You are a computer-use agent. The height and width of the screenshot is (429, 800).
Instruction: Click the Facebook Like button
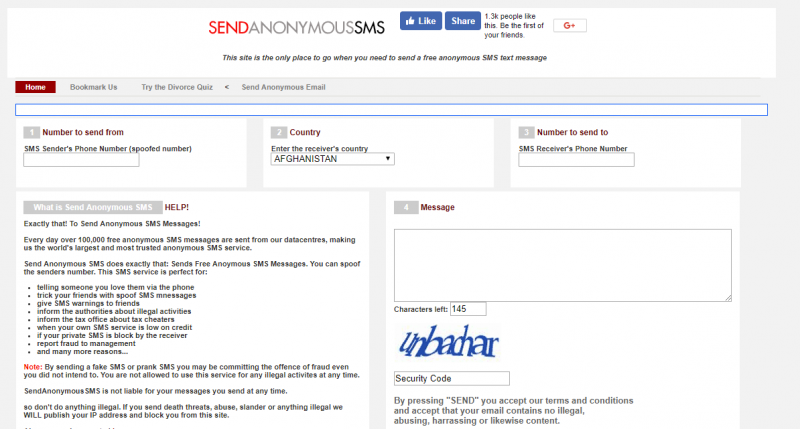[x=421, y=21]
